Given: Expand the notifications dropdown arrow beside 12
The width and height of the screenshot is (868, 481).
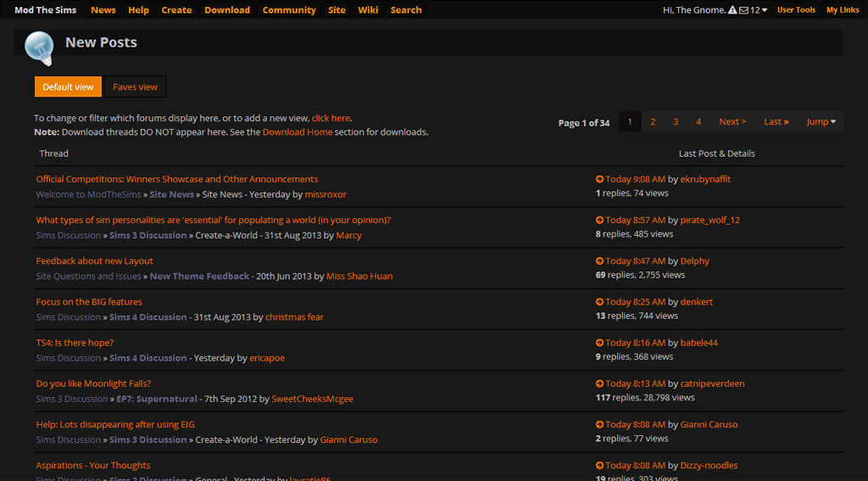Looking at the screenshot, I should click(765, 10).
